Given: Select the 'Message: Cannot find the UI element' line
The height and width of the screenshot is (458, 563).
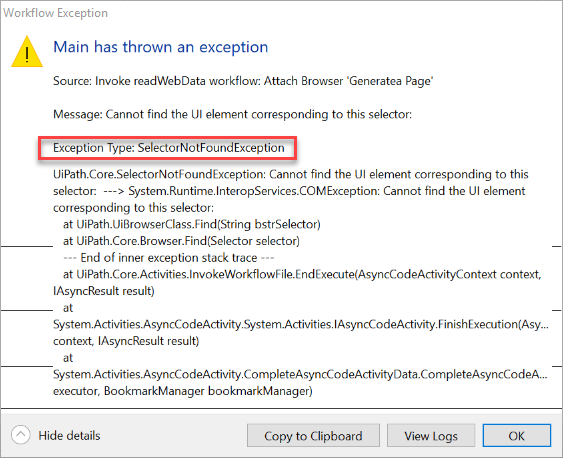Looking at the screenshot, I should (232, 114).
